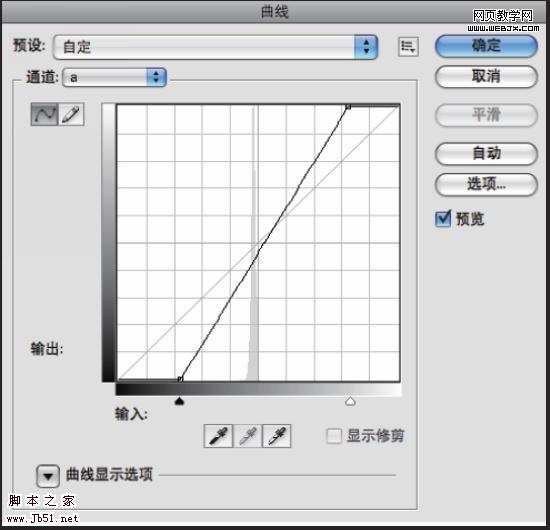Open the 选项... button

(x=486, y=184)
